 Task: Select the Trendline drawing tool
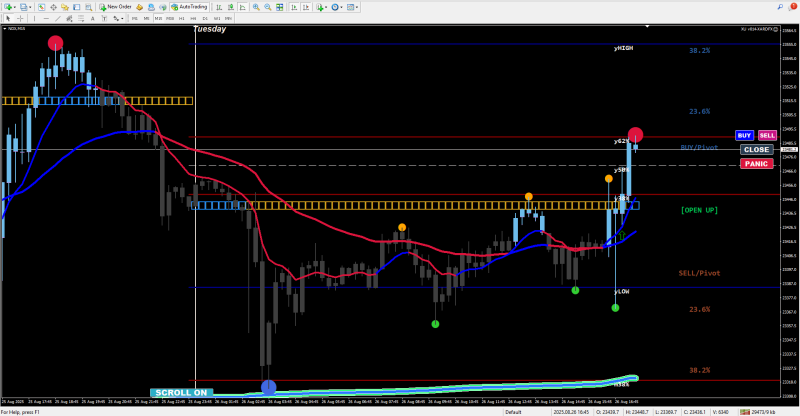pos(58,18)
